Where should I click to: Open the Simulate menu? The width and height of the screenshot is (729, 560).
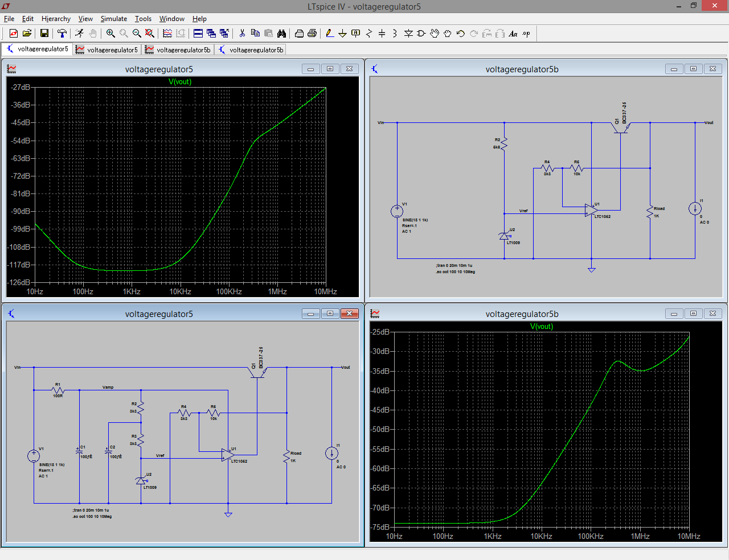pos(114,19)
